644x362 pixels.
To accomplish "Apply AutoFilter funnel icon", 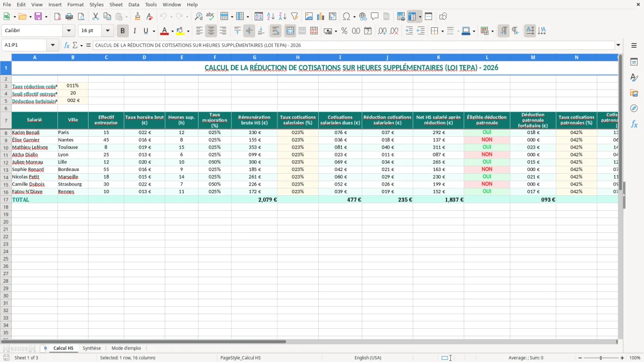I will pyautogui.click(x=294, y=17).
